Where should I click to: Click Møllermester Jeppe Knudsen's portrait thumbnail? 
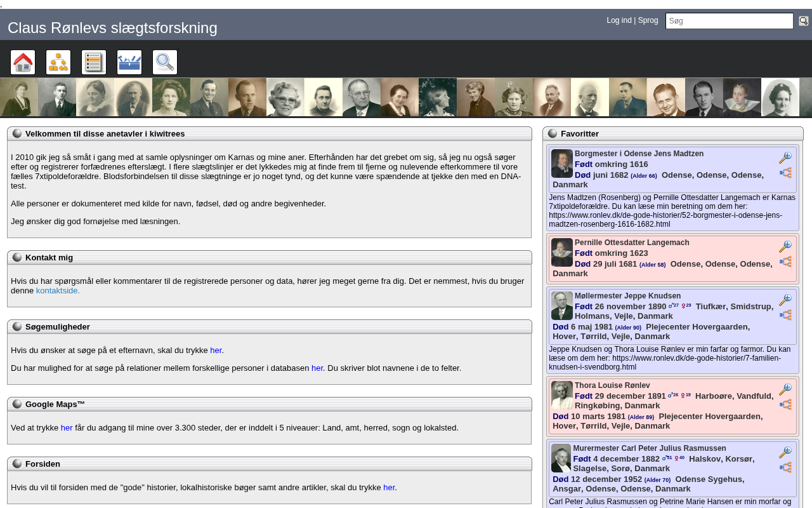pyautogui.click(x=561, y=305)
